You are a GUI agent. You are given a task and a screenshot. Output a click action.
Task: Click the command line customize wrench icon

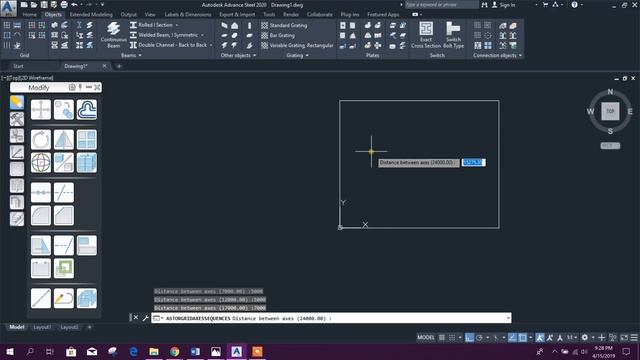pyautogui.click(x=145, y=318)
